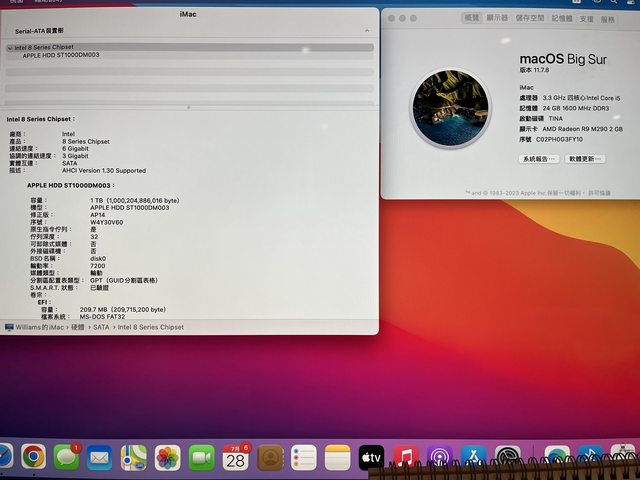Screen dimensions: 640x480
Task: Click the 系統報告… button
Action: pyautogui.click(x=539, y=159)
